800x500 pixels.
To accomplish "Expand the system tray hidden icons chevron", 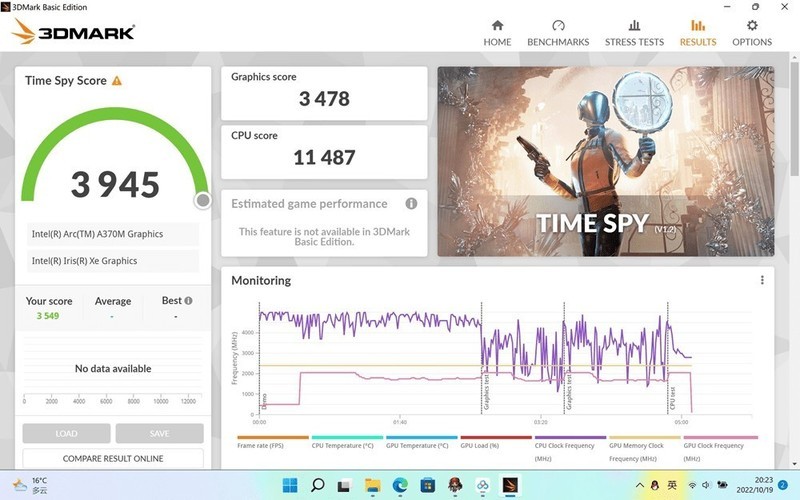I will [x=639, y=485].
